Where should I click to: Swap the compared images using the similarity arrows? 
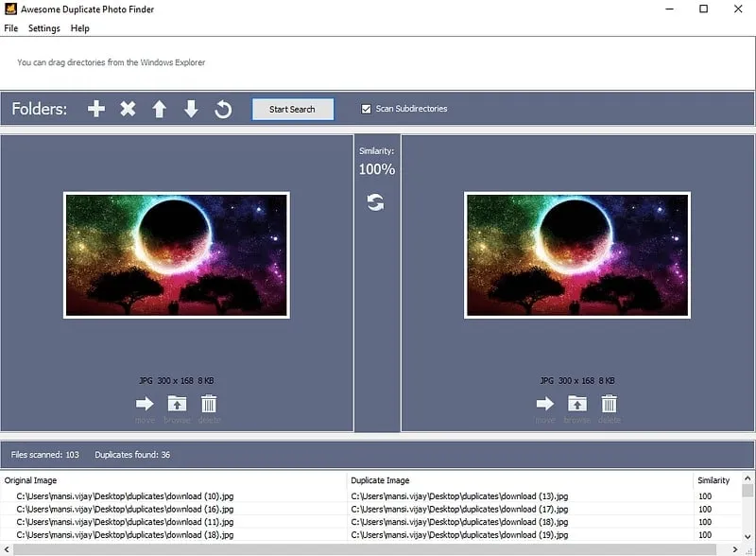click(x=377, y=201)
